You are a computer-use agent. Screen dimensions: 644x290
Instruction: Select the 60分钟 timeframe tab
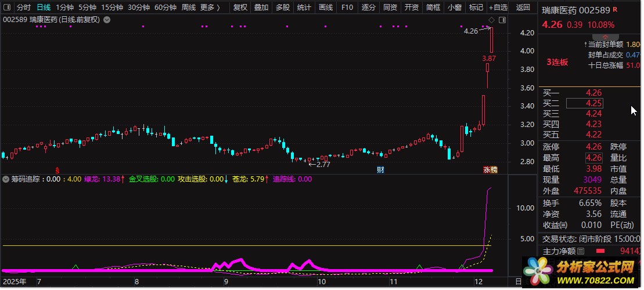click(x=166, y=8)
